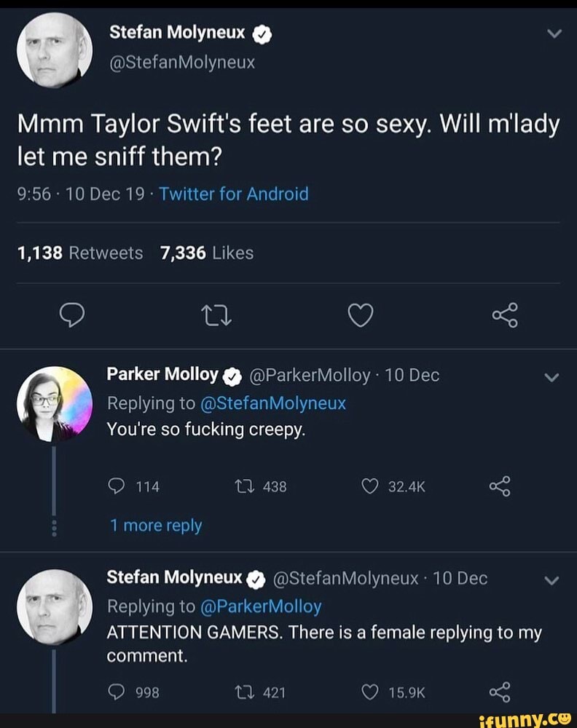
Task: Like Parker Molloy's reply
Action: [x=371, y=486]
